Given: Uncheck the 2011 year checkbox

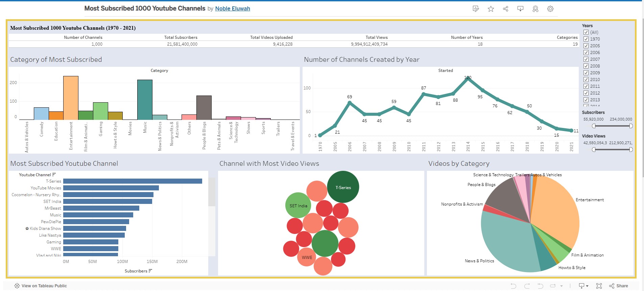Looking at the screenshot, I should (586, 86).
